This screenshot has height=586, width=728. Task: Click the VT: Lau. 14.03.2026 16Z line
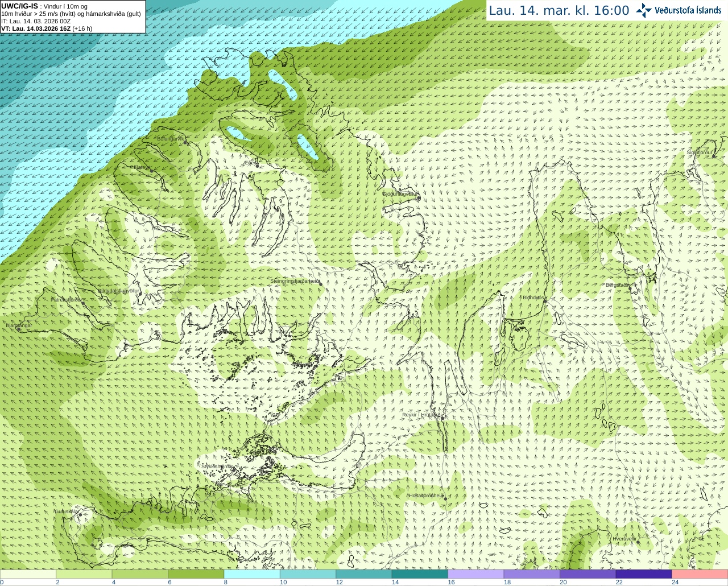(47, 28)
